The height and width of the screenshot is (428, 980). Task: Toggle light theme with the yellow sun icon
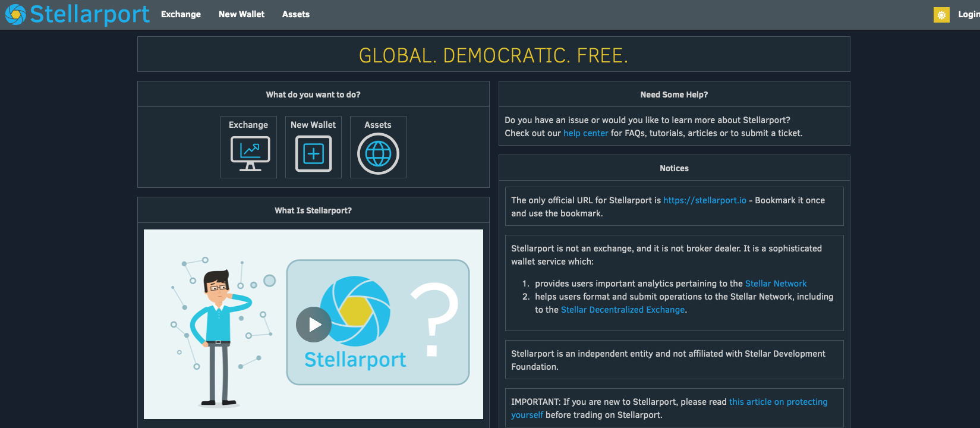click(x=941, y=15)
